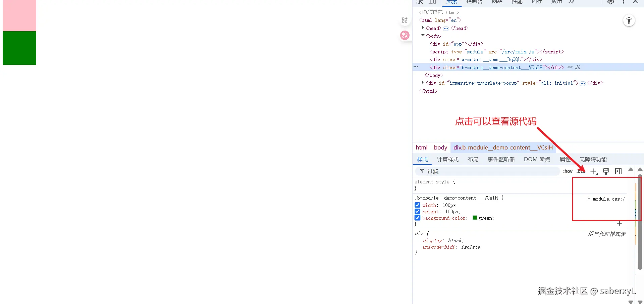Click the three-dot actions for selected node

tap(416, 67)
